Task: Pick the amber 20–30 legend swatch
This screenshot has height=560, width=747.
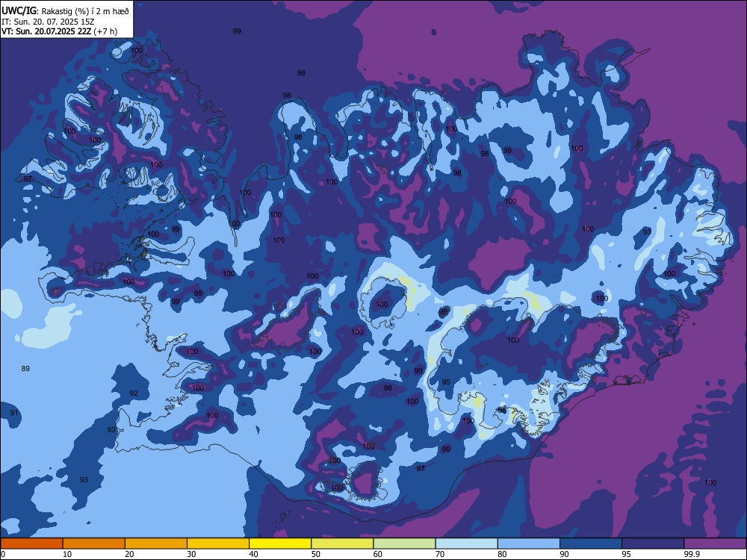Action: pos(156,544)
